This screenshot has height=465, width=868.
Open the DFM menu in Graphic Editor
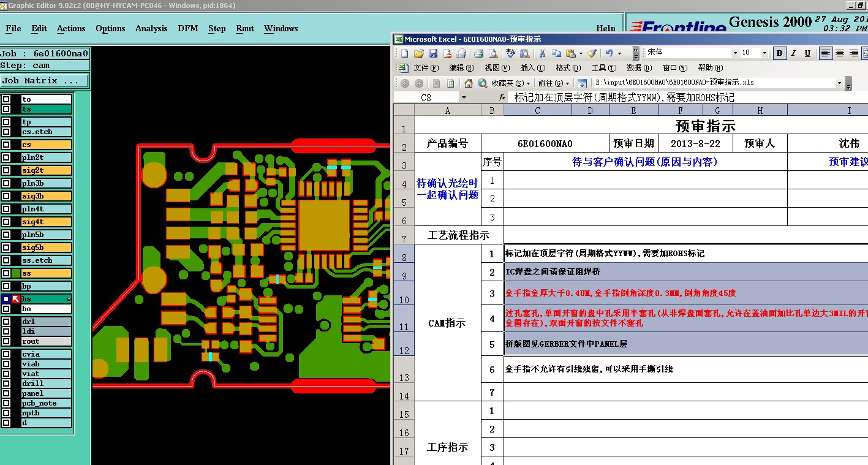coord(188,28)
